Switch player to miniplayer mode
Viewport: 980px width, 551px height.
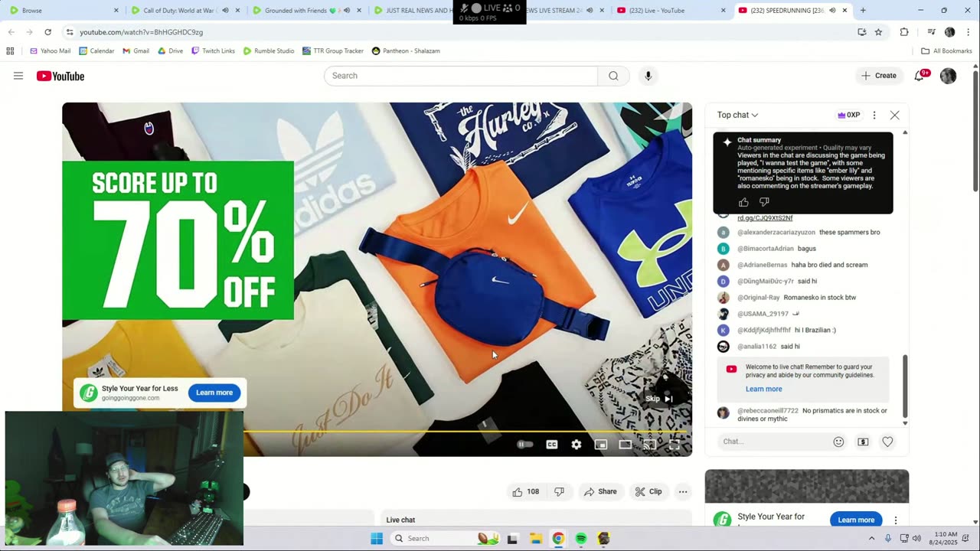tap(601, 445)
